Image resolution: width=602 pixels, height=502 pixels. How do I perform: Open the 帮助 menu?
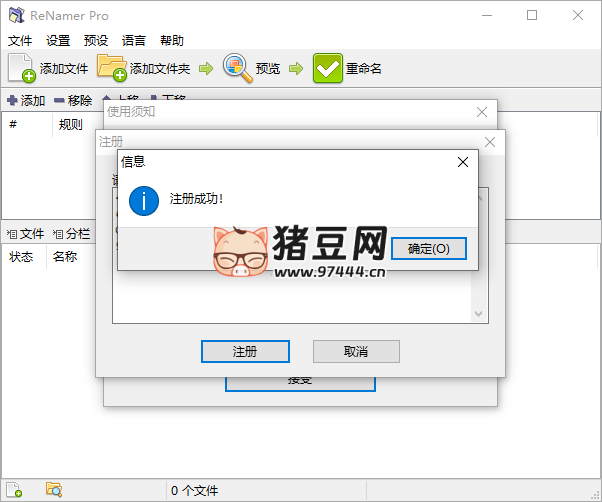(172, 40)
